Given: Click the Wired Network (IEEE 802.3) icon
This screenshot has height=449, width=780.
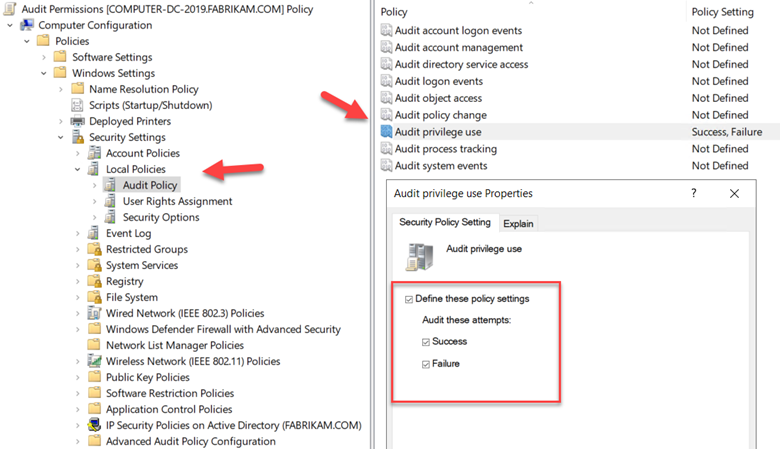Looking at the screenshot, I should click(94, 313).
